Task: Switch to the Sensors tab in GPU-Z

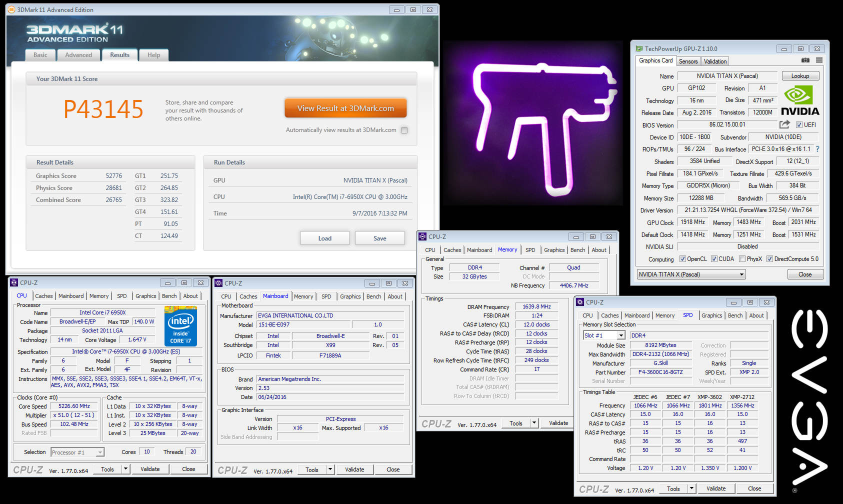Action: coord(688,61)
